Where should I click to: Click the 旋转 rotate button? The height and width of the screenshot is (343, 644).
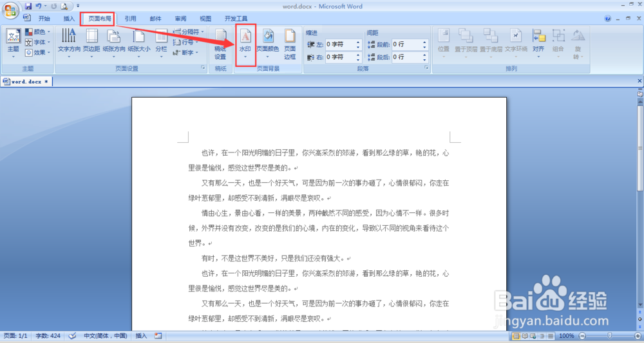pos(578,44)
